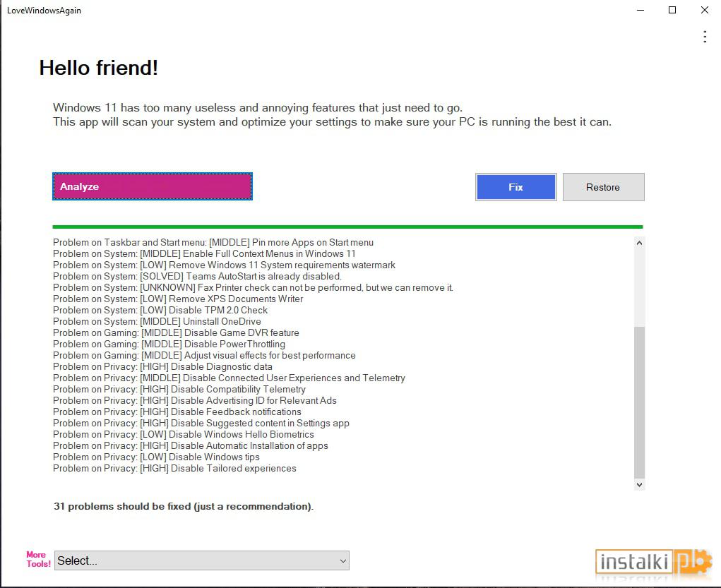Select 'Disable Automatic Installation of apps' row
The image size is (721, 588).
click(191, 445)
